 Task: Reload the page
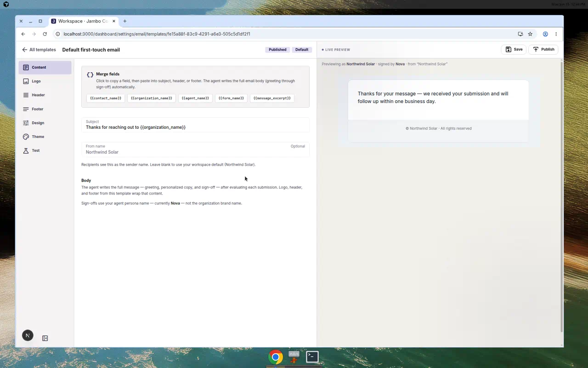[45, 34]
